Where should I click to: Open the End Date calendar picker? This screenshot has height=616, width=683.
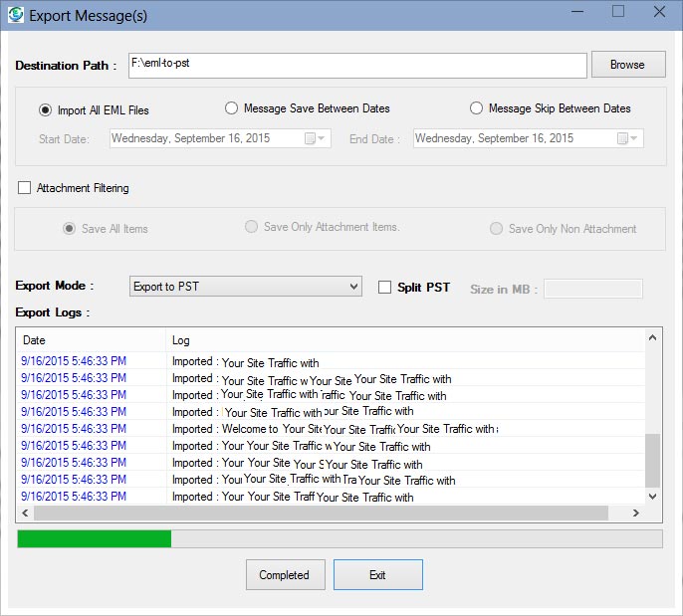[627, 138]
